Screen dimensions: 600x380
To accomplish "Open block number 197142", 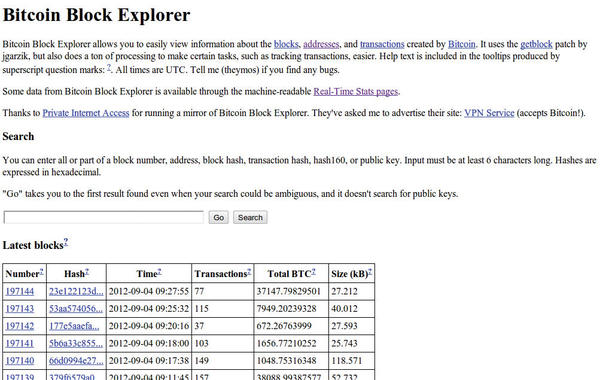I will (20, 326).
